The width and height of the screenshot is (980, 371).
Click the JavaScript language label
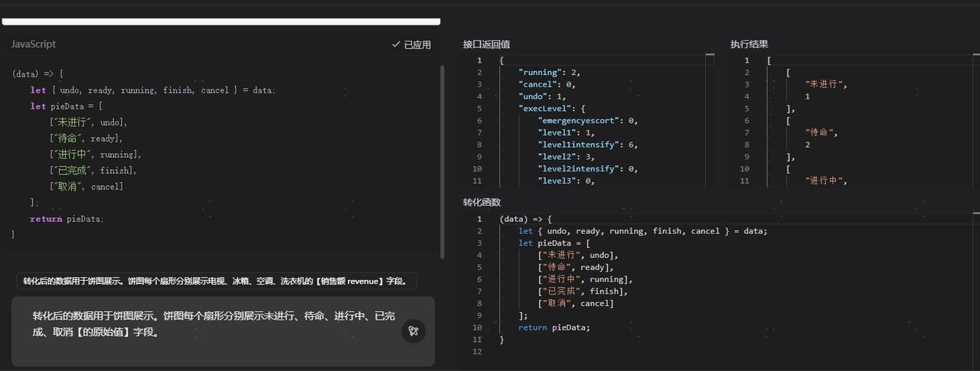(x=34, y=44)
